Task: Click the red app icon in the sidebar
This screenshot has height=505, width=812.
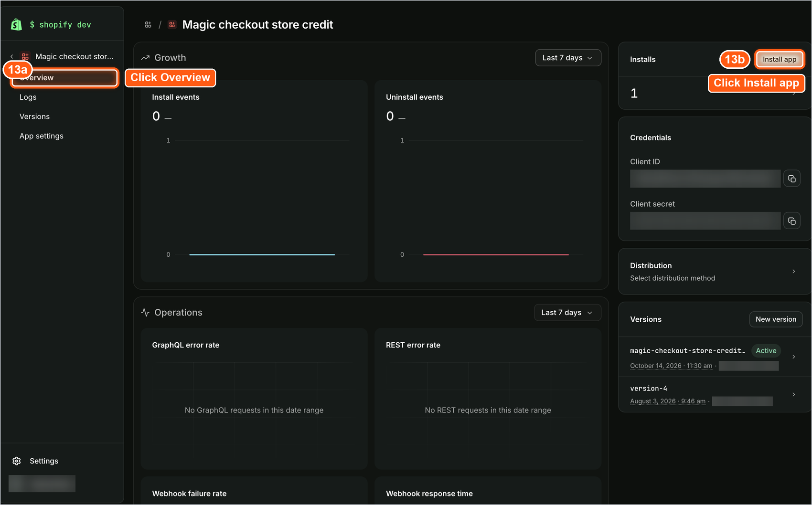Action: click(x=25, y=56)
